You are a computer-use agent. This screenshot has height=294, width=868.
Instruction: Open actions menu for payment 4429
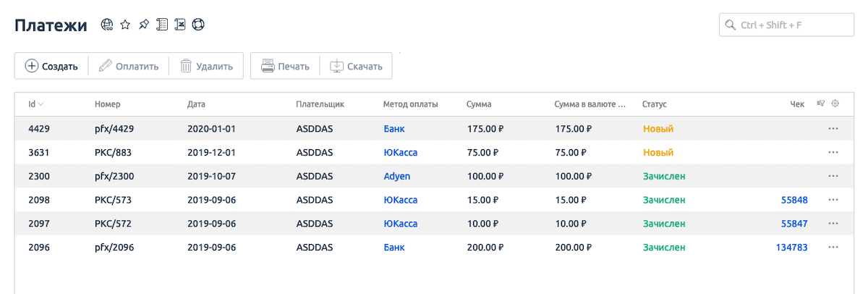point(833,129)
